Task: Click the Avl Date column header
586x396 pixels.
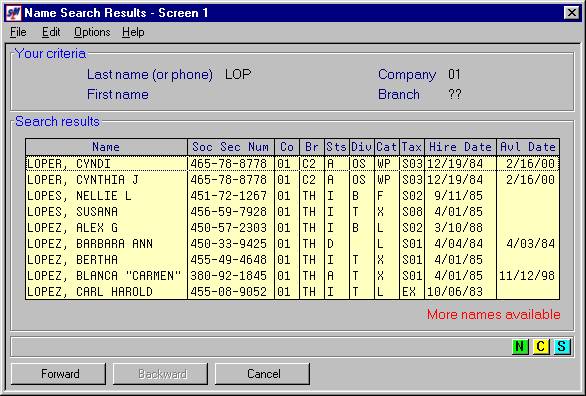Action: pyautogui.click(x=528, y=147)
